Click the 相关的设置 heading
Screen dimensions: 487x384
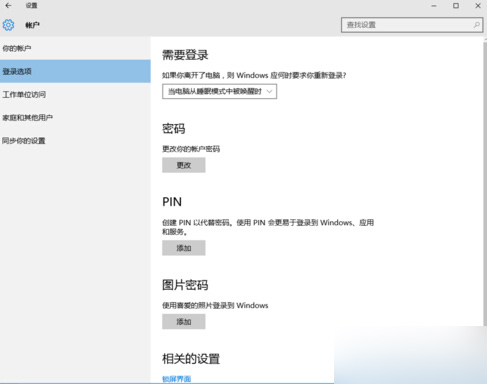click(191, 359)
